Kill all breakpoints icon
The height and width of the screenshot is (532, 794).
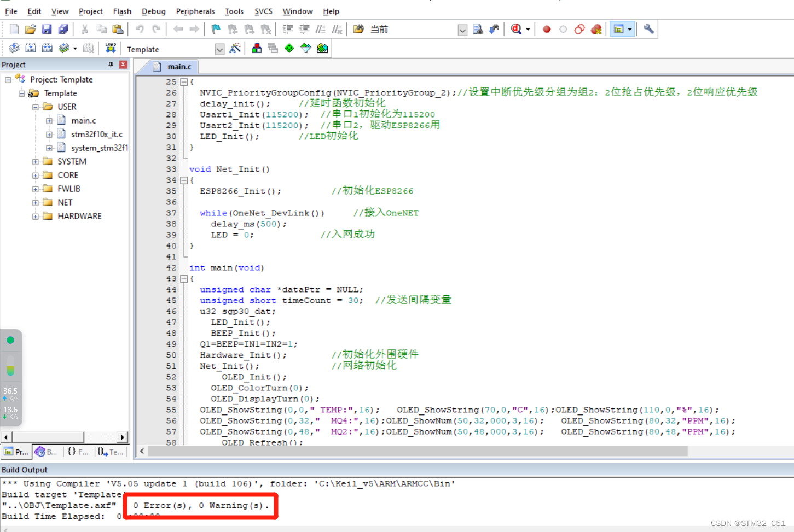pos(596,29)
